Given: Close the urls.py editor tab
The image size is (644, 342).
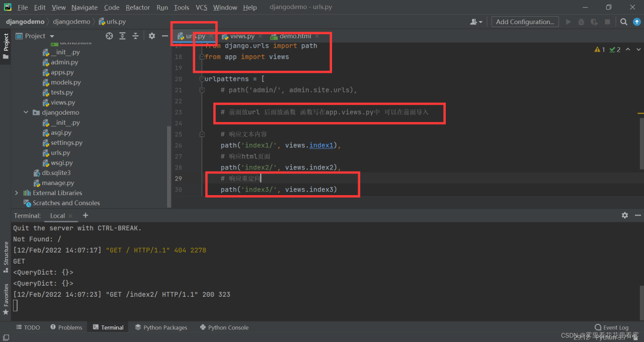Looking at the screenshot, I should [x=211, y=36].
